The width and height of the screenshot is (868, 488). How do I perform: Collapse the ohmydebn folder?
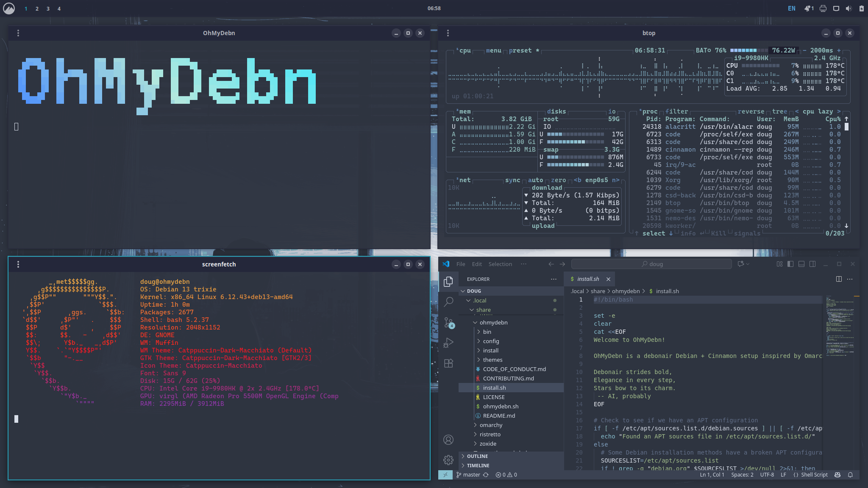(x=493, y=322)
